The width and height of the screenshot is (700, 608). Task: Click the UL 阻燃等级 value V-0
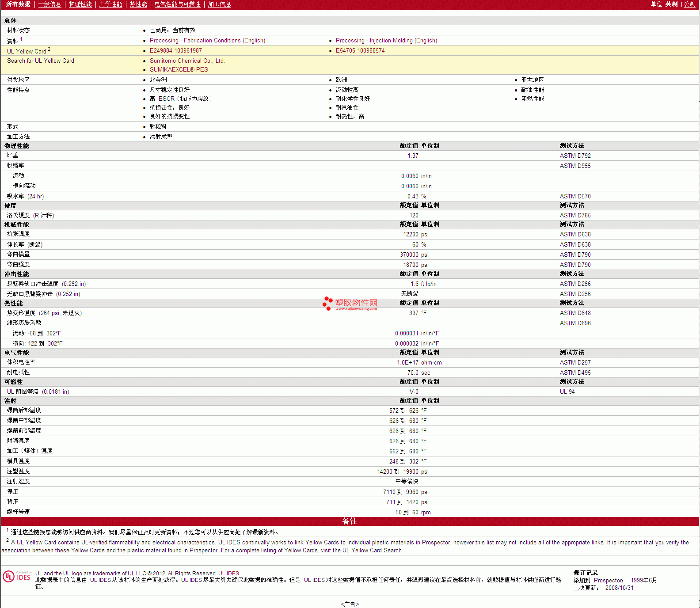point(414,391)
